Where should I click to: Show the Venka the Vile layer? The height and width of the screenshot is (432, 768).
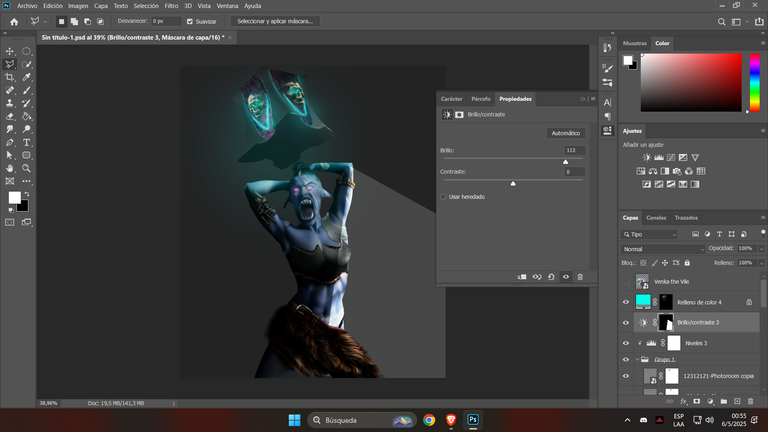point(625,282)
